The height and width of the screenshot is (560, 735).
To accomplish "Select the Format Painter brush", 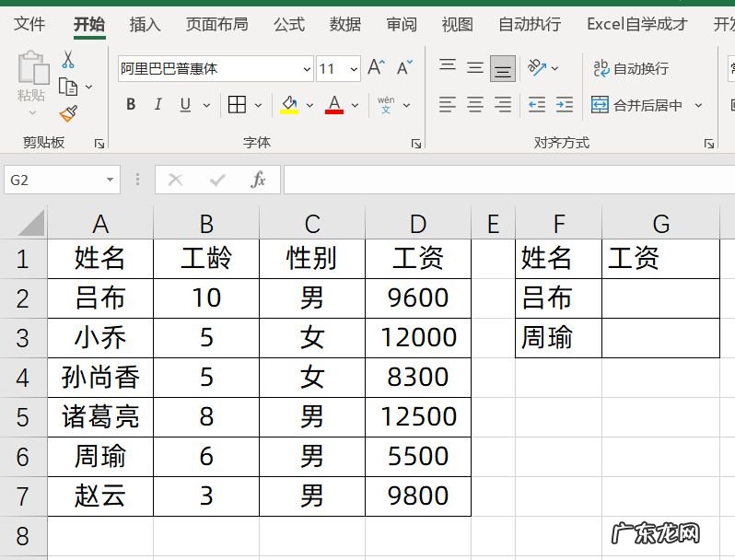I will (x=68, y=113).
